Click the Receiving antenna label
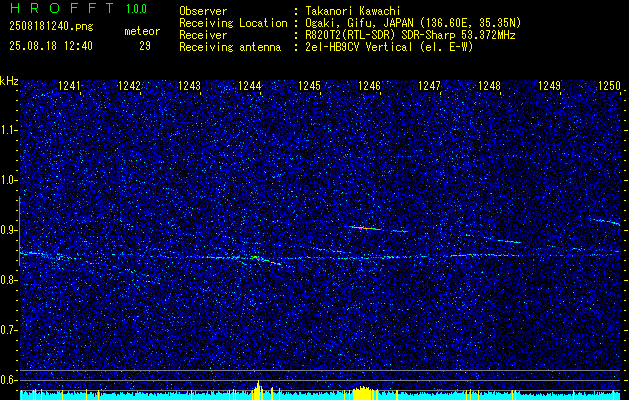This screenshot has height=400, width=629. coord(230,47)
